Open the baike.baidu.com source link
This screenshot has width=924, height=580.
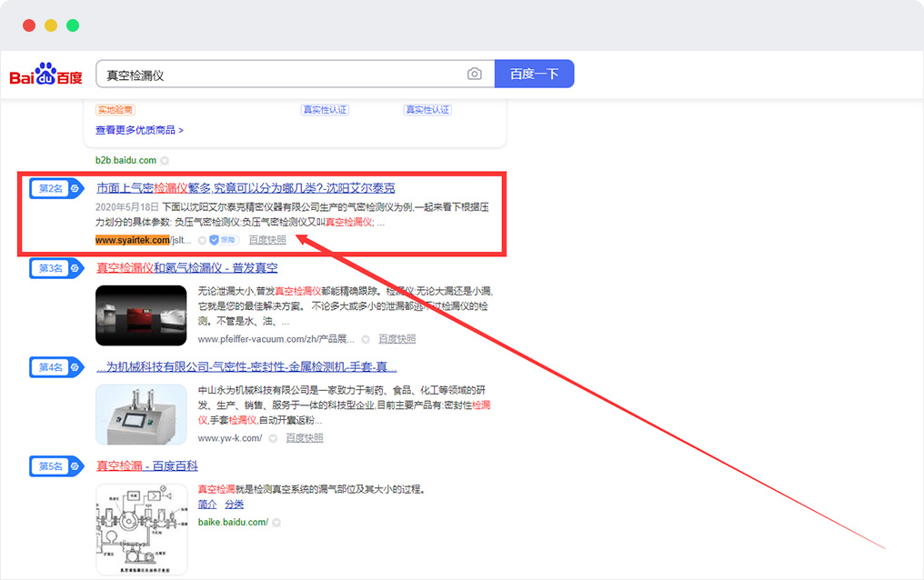pyautogui.click(x=233, y=523)
